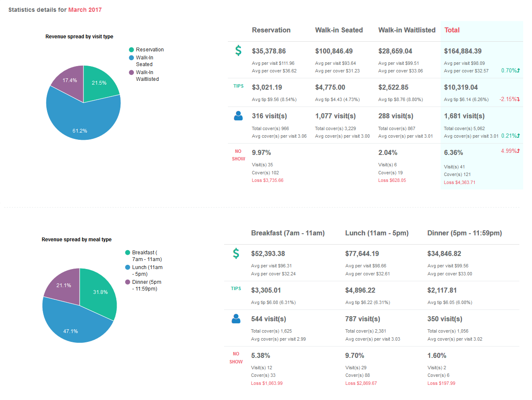Screen dimensions: 532x400
Task: Click the Walk-in Seated column header
Action: tap(339, 30)
